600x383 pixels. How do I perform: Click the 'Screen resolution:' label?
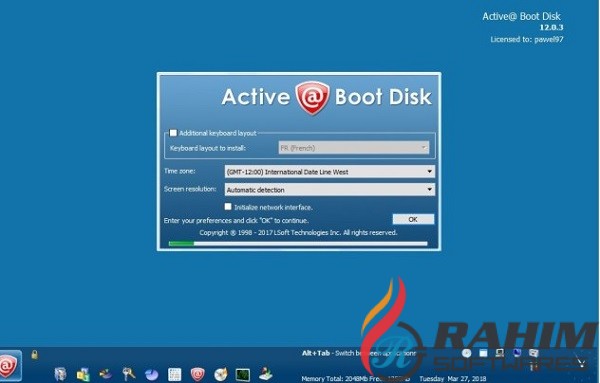coord(190,189)
